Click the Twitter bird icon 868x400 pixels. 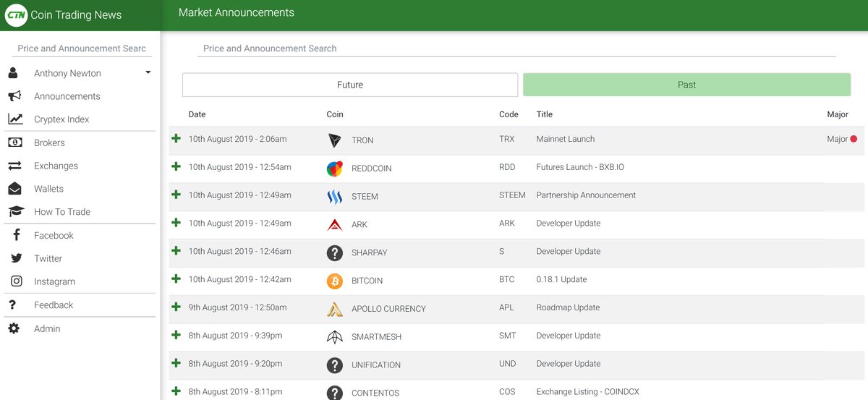click(x=16, y=258)
